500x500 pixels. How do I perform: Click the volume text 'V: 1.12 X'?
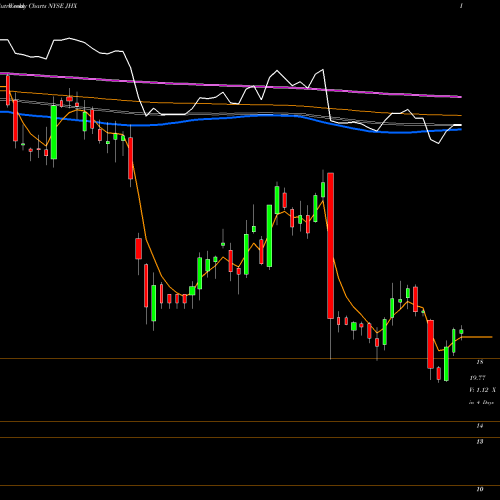[x=482, y=390]
